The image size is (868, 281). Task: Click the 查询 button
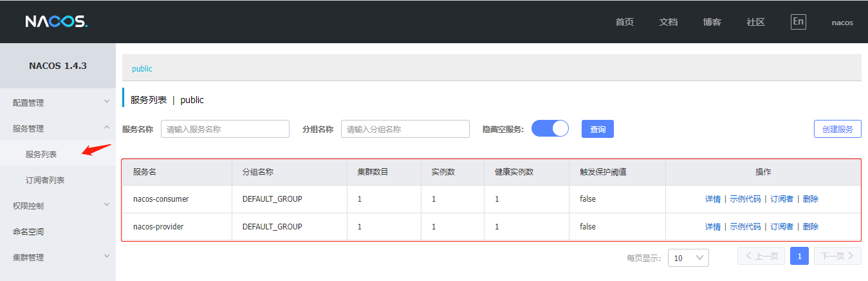coord(598,129)
